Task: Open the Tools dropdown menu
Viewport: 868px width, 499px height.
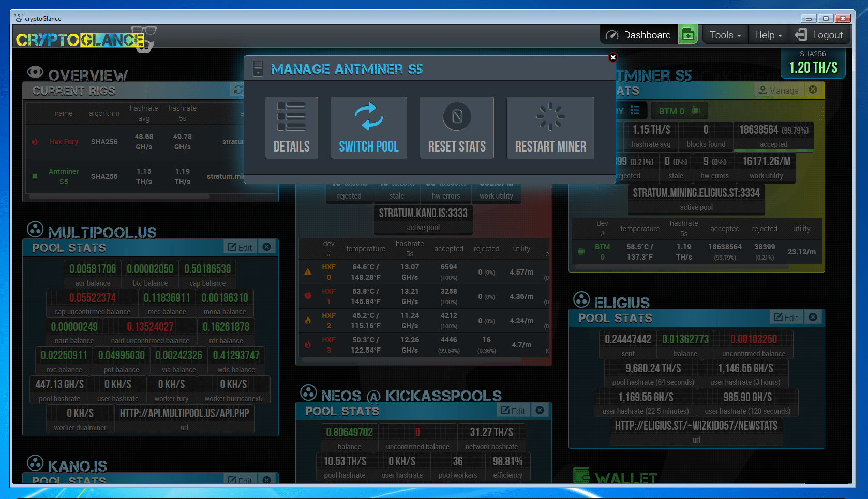Action: [725, 35]
